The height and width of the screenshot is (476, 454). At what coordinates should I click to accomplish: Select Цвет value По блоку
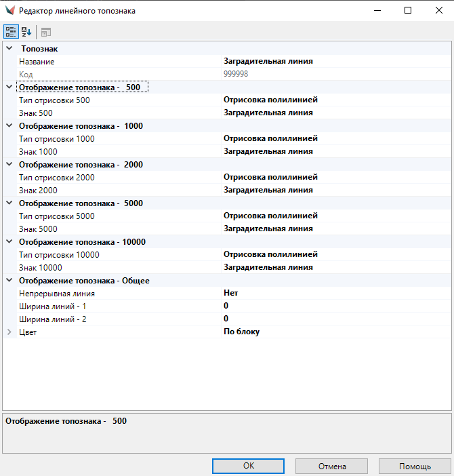click(335, 332)
